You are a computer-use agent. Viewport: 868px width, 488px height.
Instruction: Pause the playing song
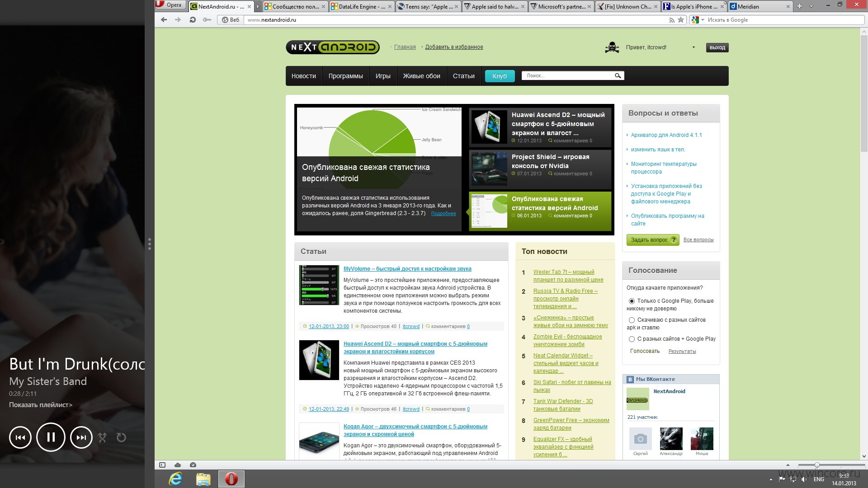(51, 437)
